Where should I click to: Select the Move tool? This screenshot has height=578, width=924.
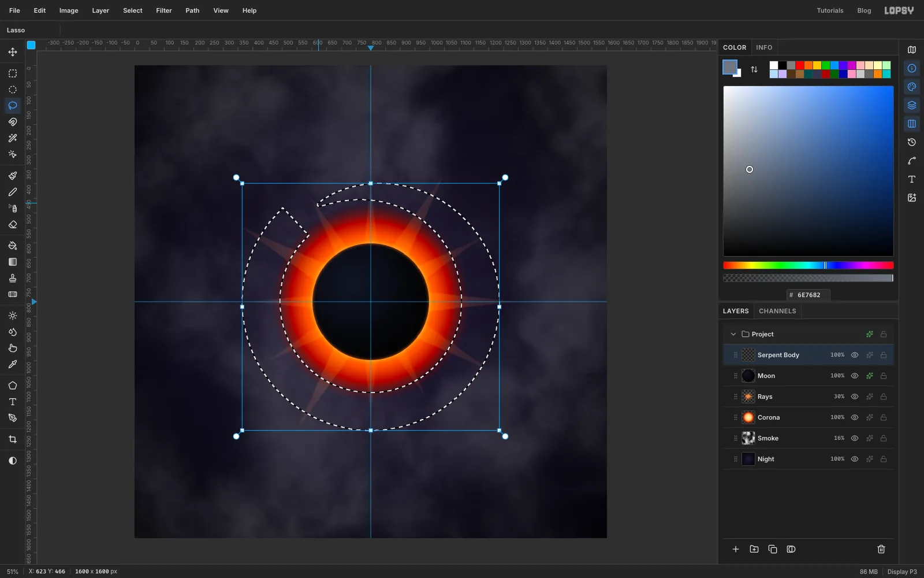13,52
